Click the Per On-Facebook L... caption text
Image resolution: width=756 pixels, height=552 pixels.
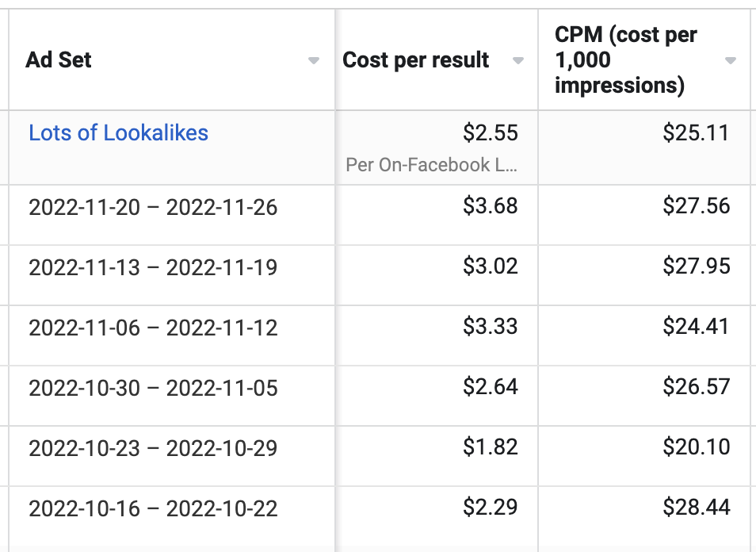pyautogui.click(x=432, y=165)
